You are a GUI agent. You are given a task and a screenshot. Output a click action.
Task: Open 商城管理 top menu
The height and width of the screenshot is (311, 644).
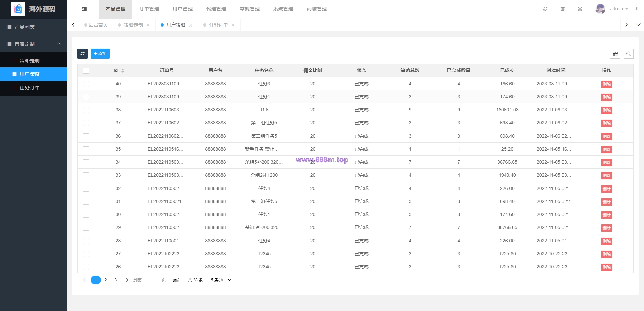pos(317,9)
